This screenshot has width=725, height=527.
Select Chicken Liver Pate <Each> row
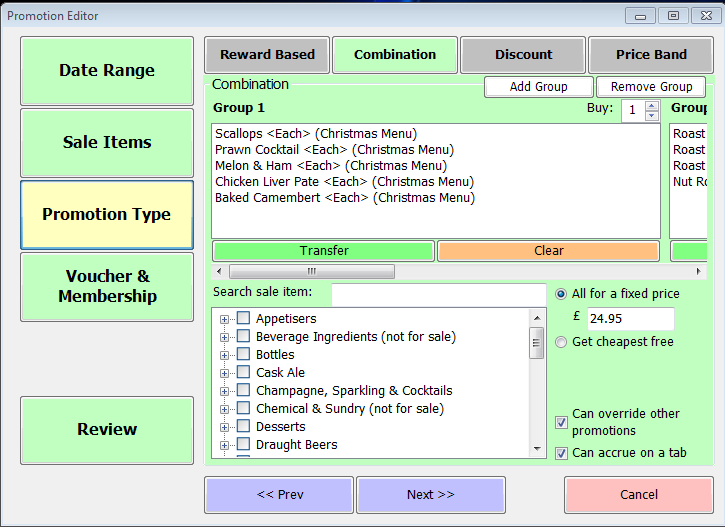click(x=344, y=182)
